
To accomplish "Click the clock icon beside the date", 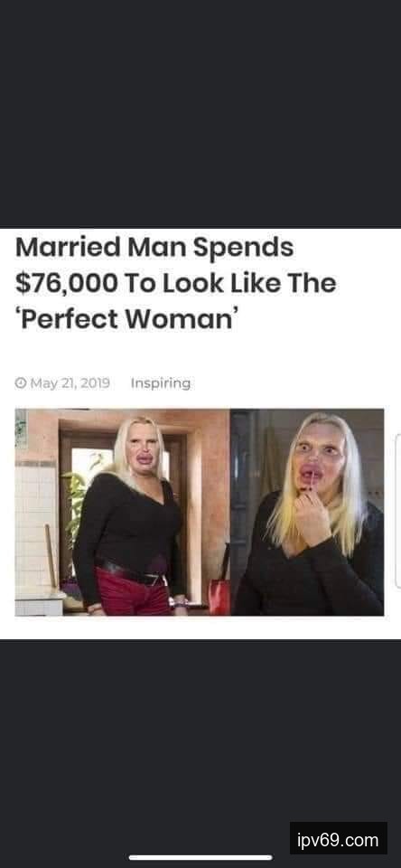I will 21,382.
